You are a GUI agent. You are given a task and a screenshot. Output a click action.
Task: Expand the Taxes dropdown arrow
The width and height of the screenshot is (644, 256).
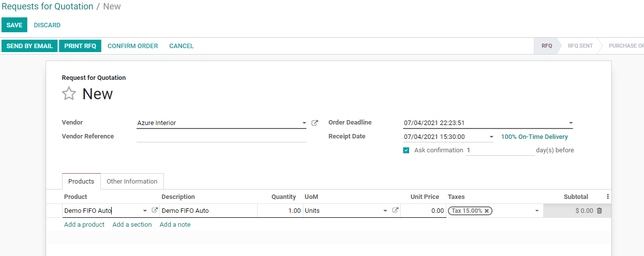(x=537, y=211)
